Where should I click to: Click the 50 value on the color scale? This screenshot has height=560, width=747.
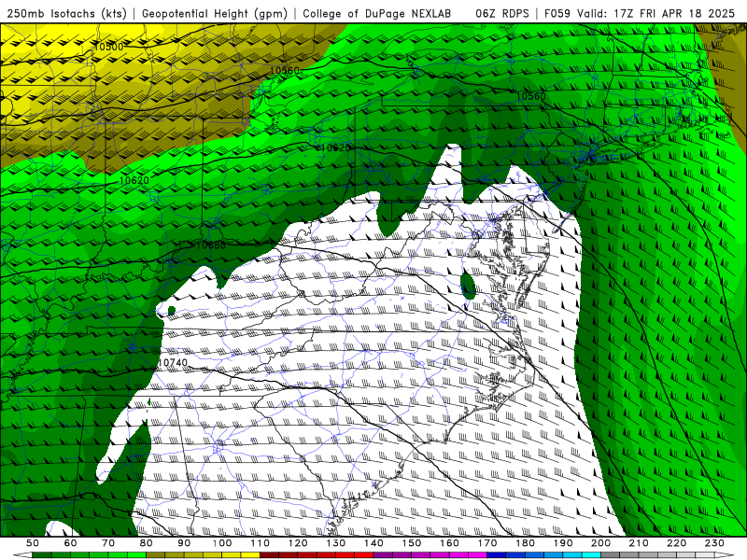pos(33,543)
